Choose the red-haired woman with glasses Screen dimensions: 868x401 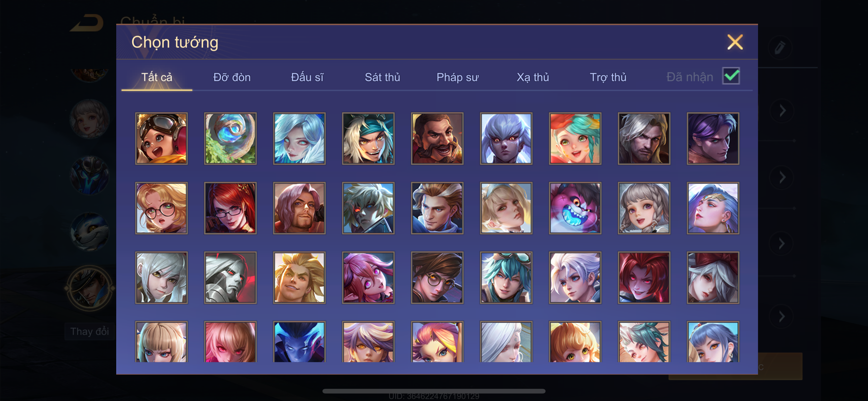click(x=231, y=208)
